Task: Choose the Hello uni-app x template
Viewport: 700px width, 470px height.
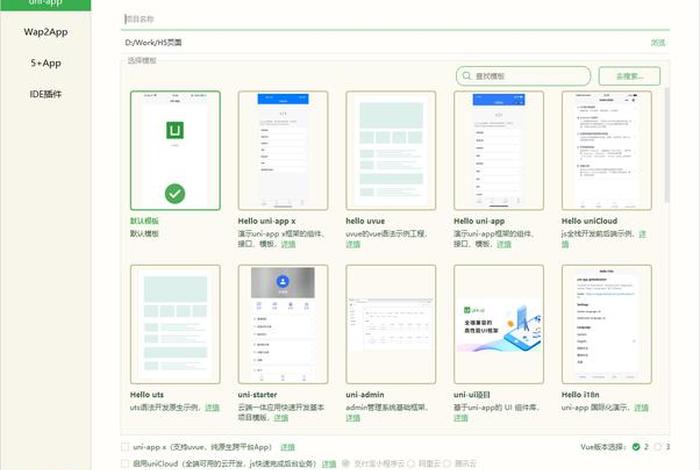Action: pyautogui.click(x=283, y=150)
